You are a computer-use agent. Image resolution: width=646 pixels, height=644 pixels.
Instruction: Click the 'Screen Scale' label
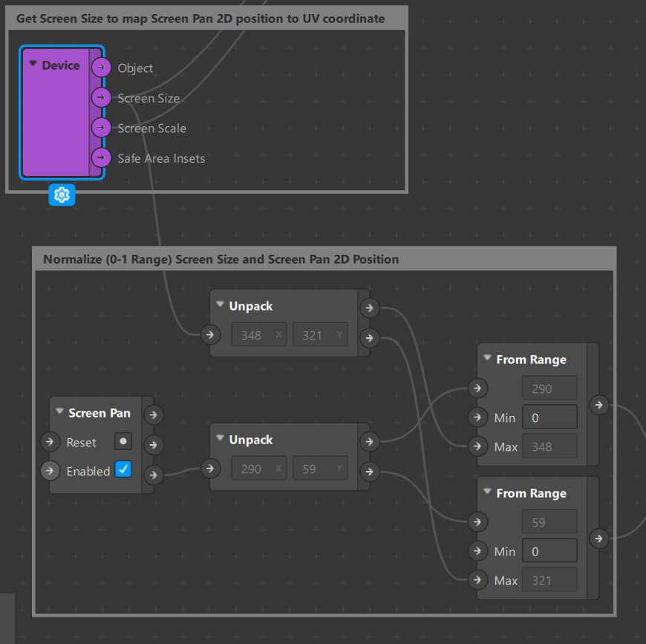(x=152, y=129)
